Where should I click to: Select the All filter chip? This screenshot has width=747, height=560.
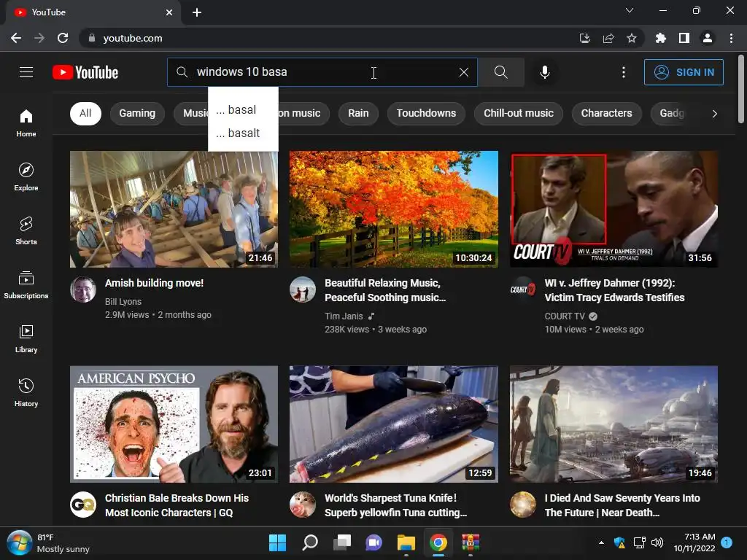[x=85, y=113]
